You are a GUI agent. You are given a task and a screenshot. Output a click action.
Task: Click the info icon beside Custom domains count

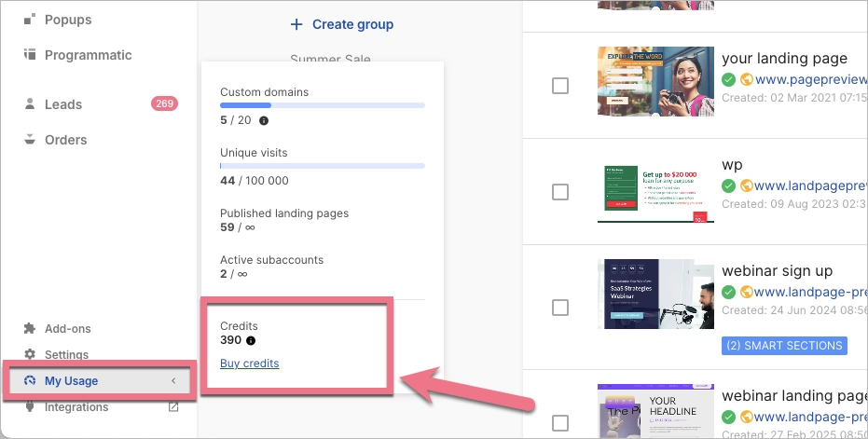[x=264, y=121]
